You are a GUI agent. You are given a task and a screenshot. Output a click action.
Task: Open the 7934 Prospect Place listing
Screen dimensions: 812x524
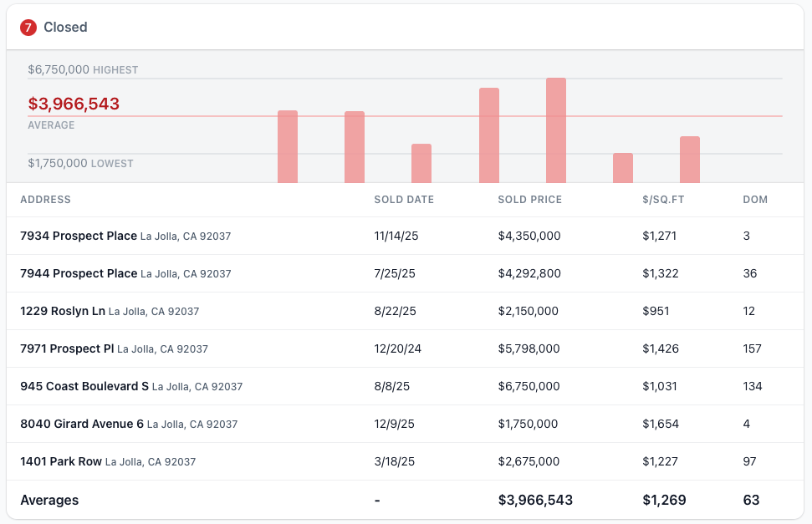coord(79,236)
